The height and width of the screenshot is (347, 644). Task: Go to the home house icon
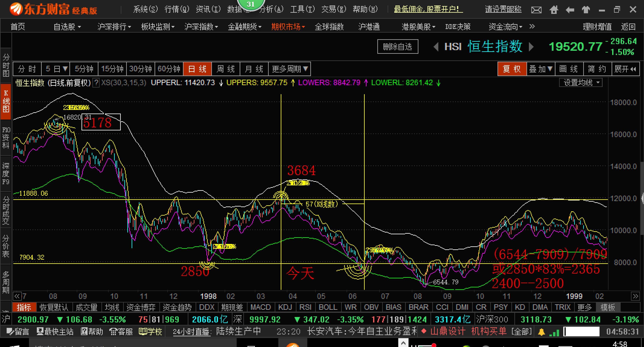pyautogui.click(x=554, y=10)
